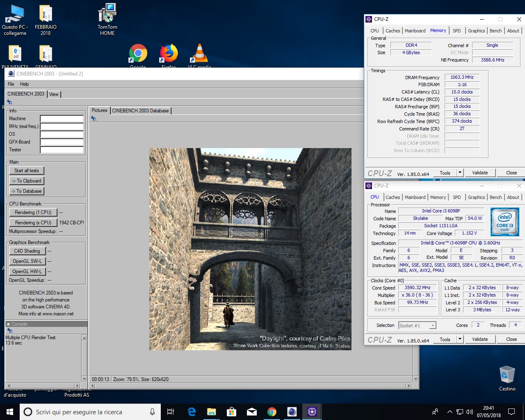Switch to Cinebench taskbar icon
The height and width of the screenshot is (420, 525).
tap(292, 412)
